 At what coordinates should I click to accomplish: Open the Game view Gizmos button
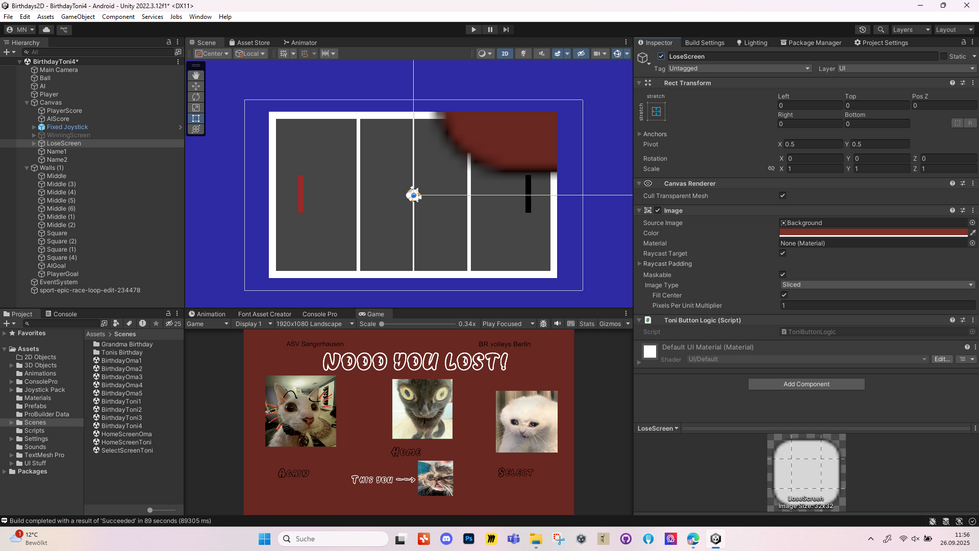(610, 324)
